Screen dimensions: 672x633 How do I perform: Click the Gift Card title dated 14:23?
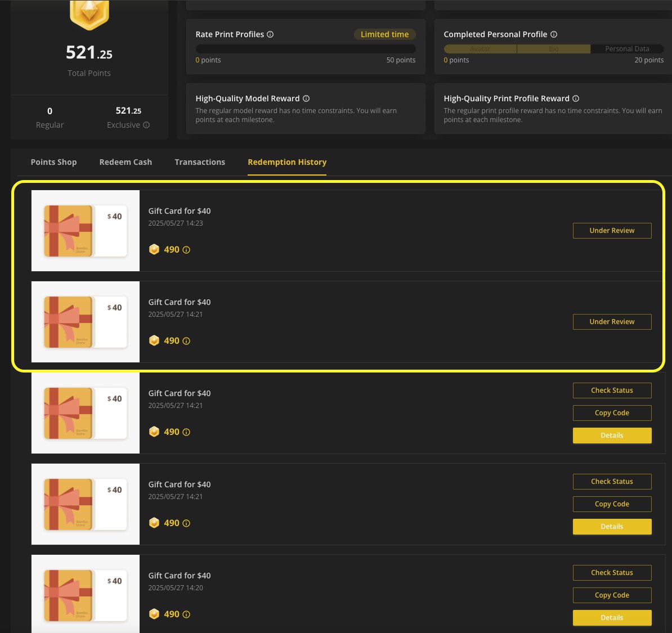tap(180, 211)
